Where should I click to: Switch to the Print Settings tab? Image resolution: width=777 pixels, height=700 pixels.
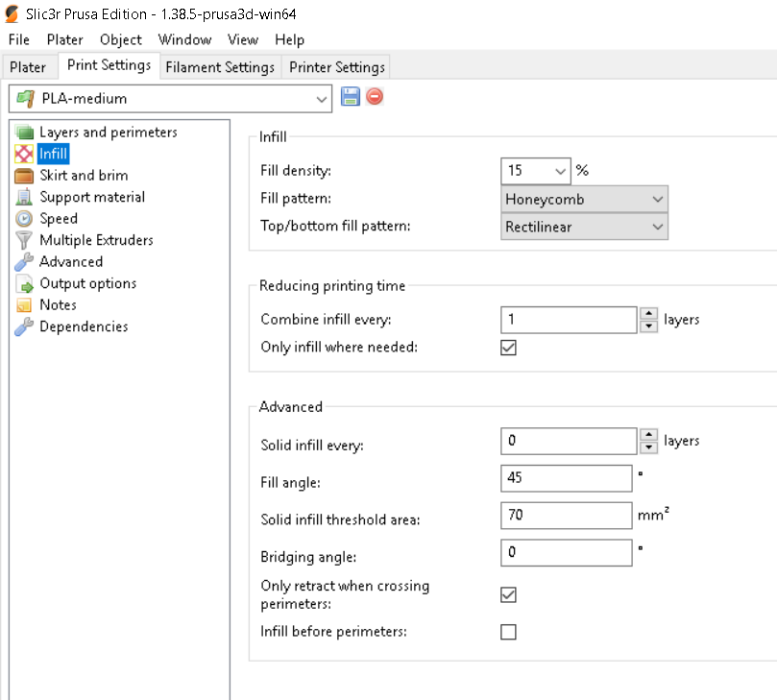pyautogui.click(x=109, y=65)
